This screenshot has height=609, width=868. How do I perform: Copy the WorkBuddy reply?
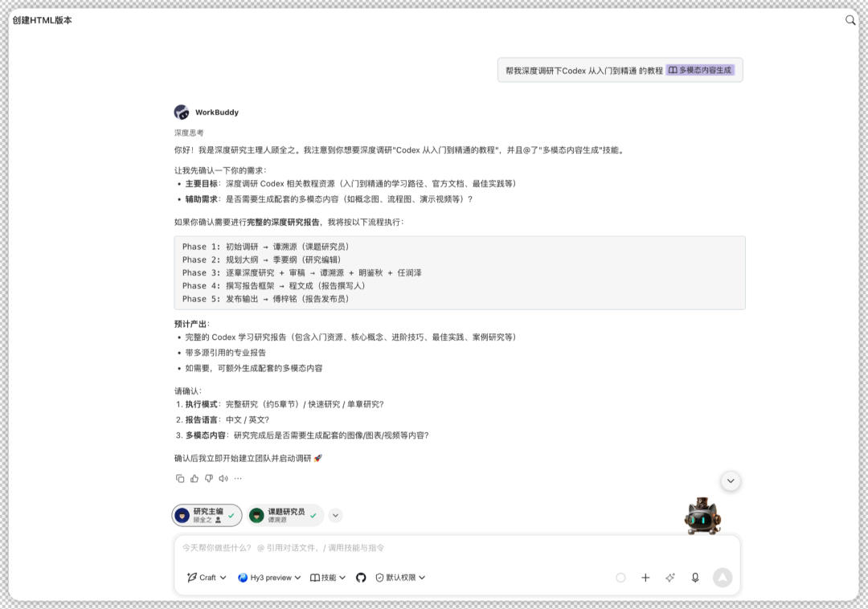coord(180,479)
